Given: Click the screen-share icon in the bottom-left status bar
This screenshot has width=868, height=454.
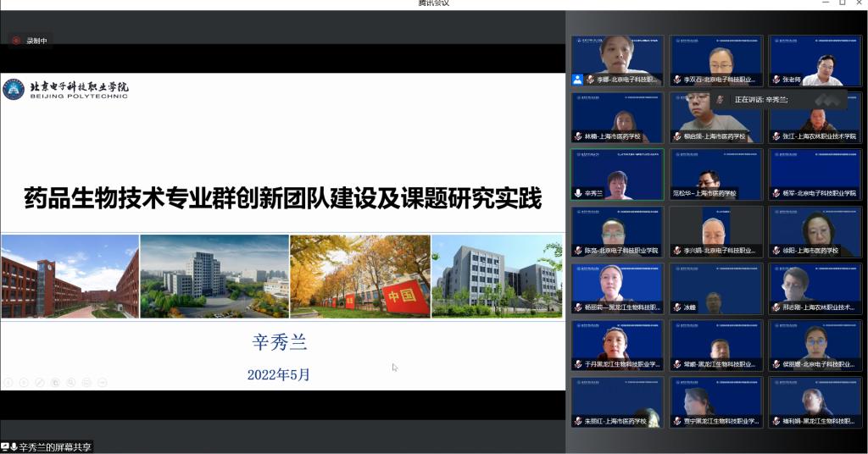Looking at the screenshot, I should (5, 446).
